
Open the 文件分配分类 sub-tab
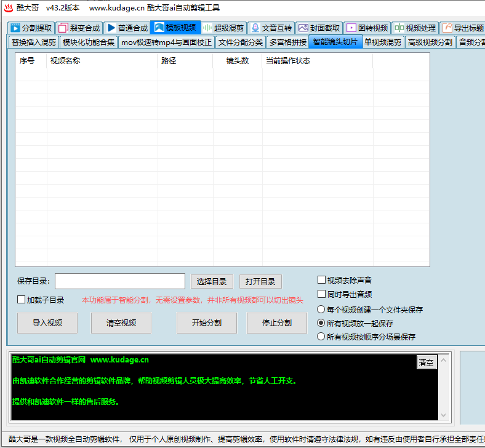point(240,42)
